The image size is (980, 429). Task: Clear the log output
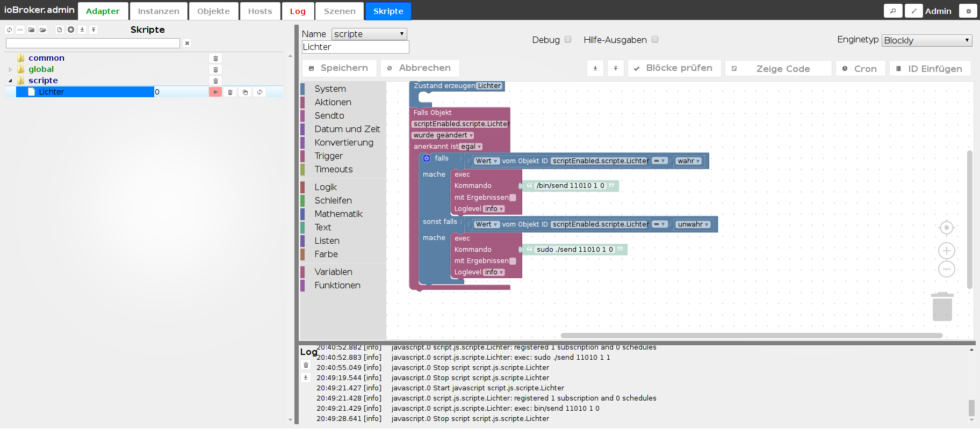306,365
